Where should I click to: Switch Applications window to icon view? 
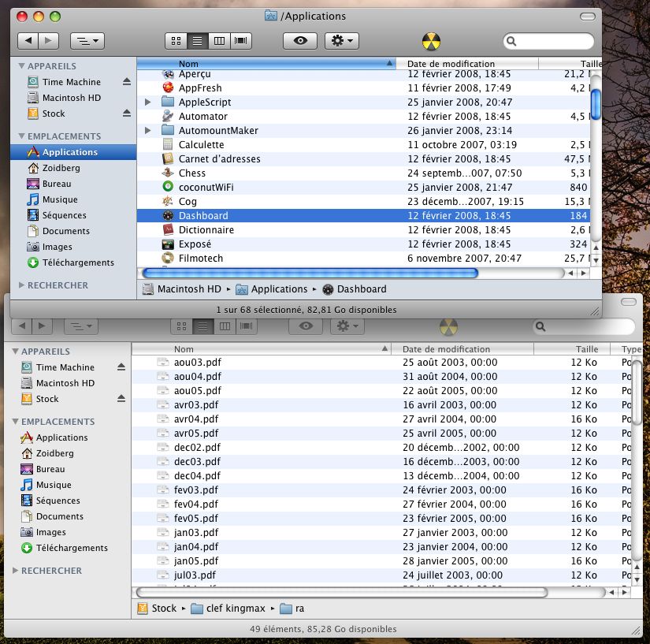[176, 41]
